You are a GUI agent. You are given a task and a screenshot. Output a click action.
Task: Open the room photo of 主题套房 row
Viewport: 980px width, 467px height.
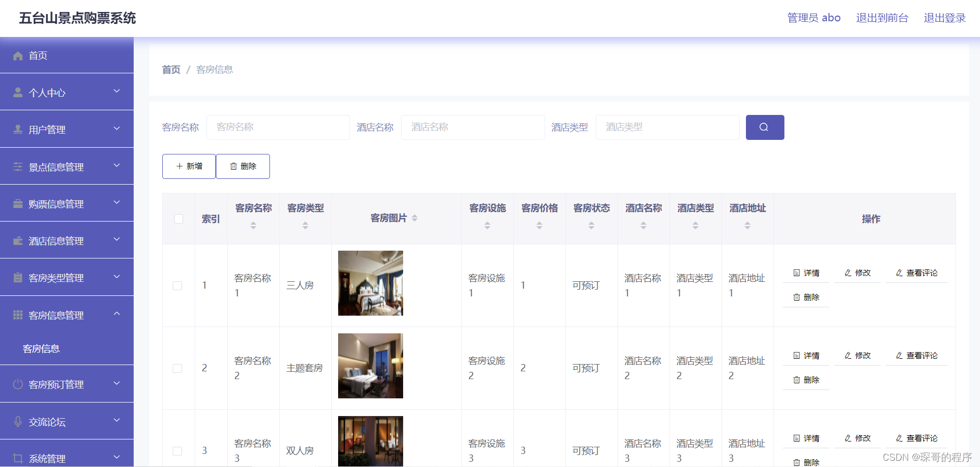(x=370, y=366)
